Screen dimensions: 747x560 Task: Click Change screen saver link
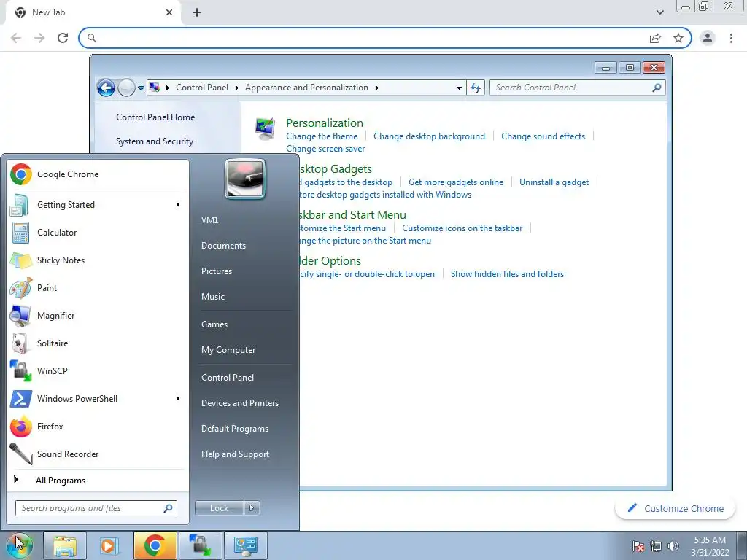click(x=325, y=149)
